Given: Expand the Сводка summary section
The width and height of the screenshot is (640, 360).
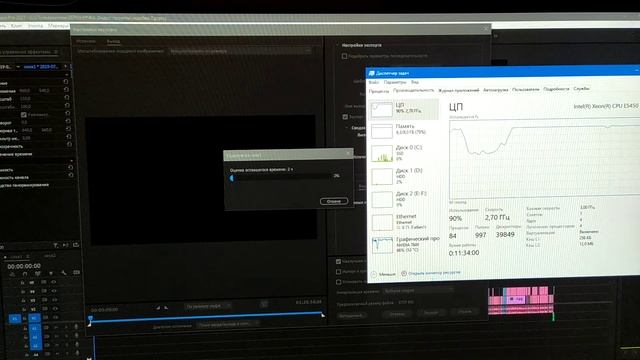Looking at the screenshot, I should [x=347, y=128].
